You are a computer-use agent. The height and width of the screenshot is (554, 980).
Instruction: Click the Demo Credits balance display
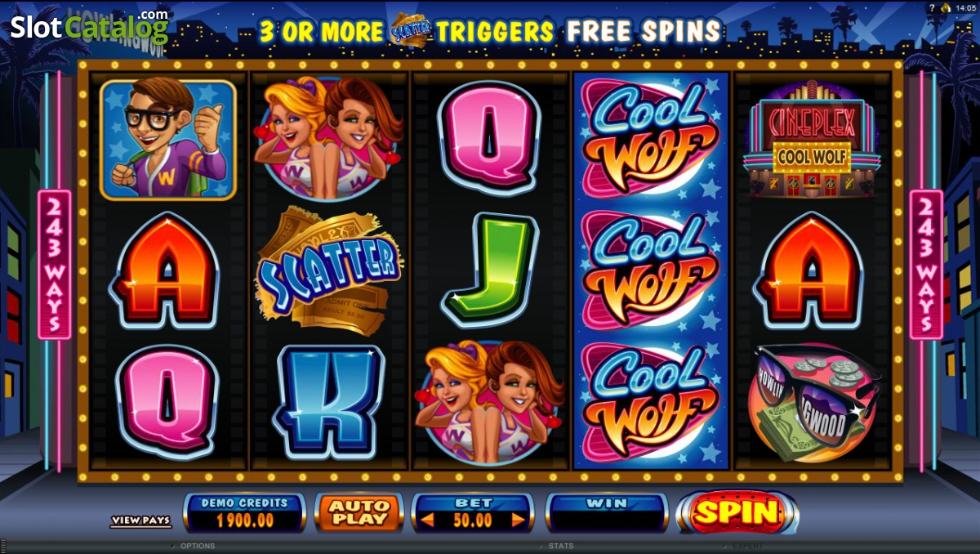[x=245, y=512]
